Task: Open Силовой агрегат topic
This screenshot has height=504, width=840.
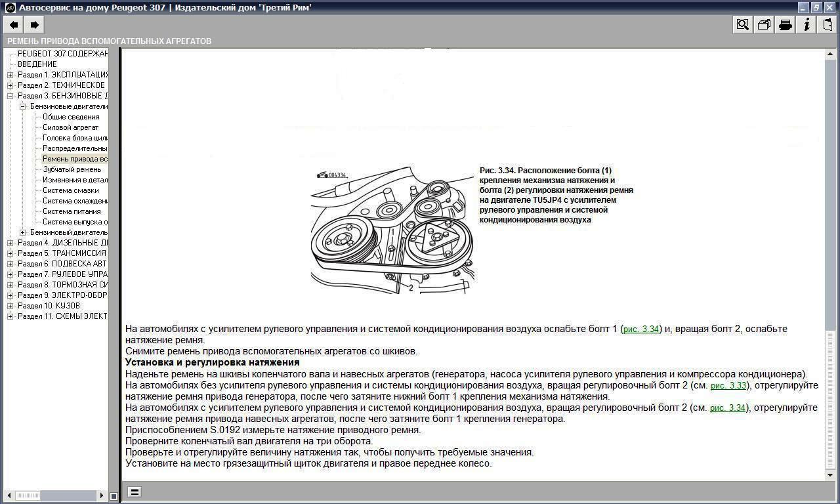Action: 71,127
